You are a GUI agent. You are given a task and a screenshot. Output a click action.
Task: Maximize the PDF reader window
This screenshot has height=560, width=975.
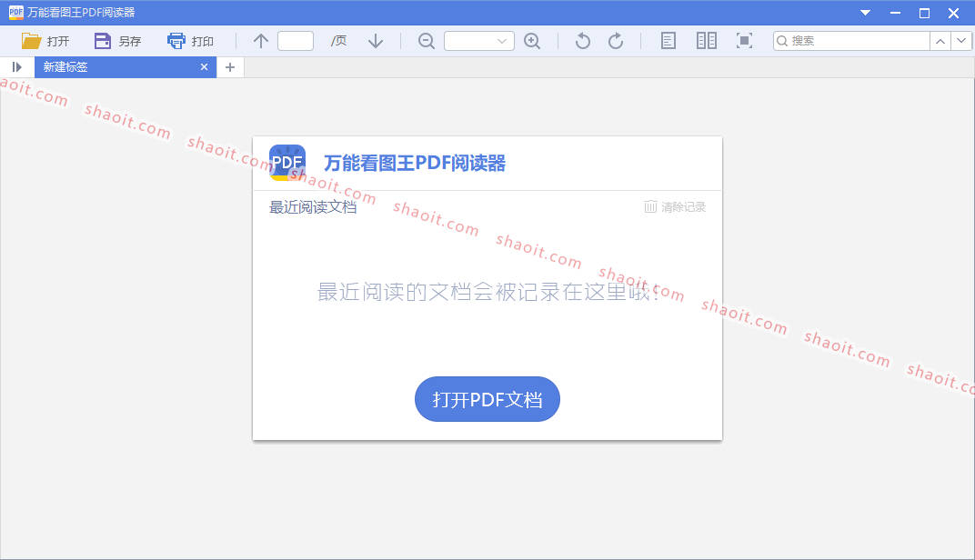tap(925, 13)
